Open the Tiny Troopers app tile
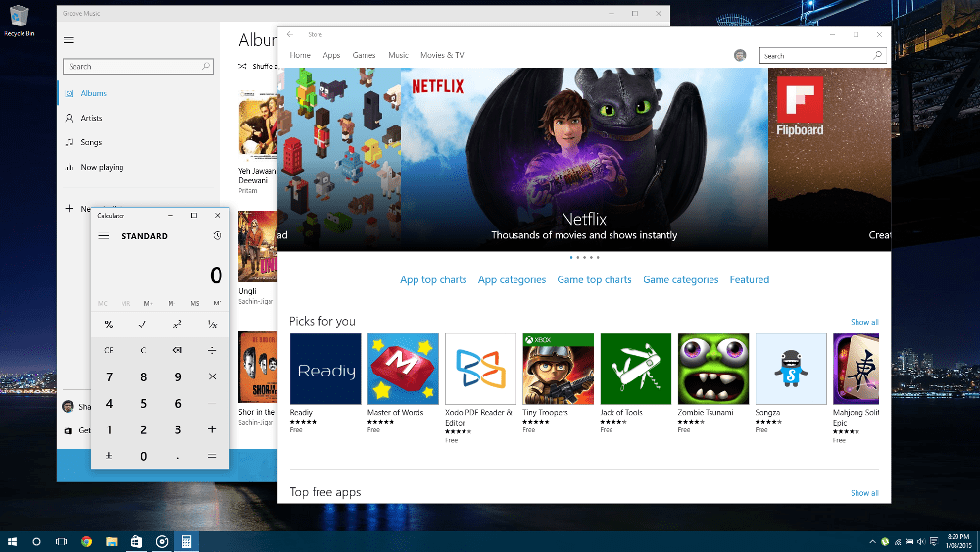Image resolution: width=980 pixels, height=552 pixels. point(559,369)
